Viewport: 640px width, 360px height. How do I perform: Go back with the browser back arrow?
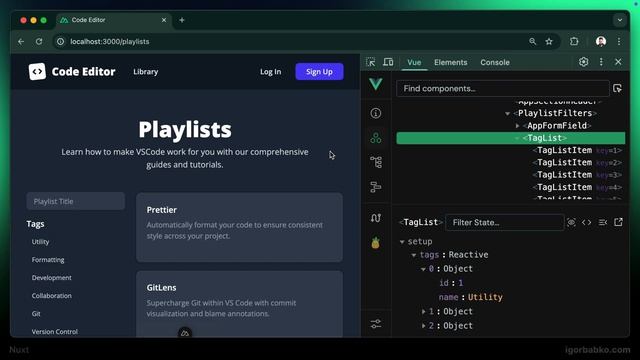point(21,42)
